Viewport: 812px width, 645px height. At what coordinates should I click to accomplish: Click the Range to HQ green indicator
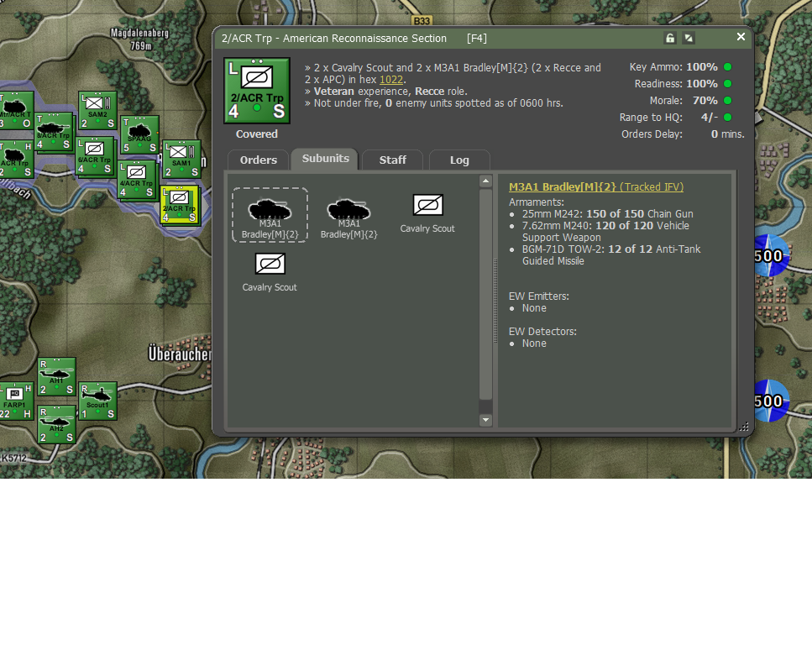727,117
